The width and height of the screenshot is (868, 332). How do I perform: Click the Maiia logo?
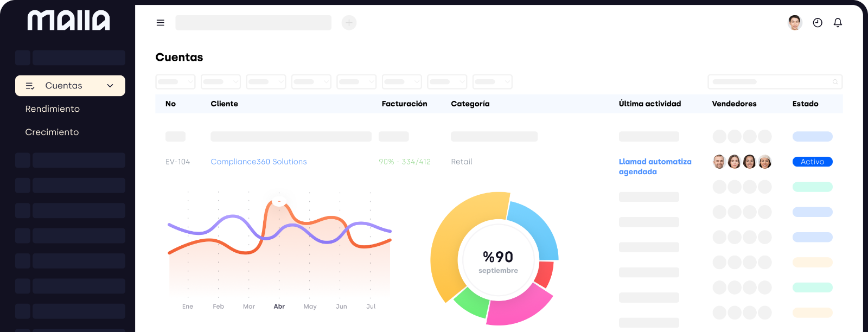tap(68, 21)
